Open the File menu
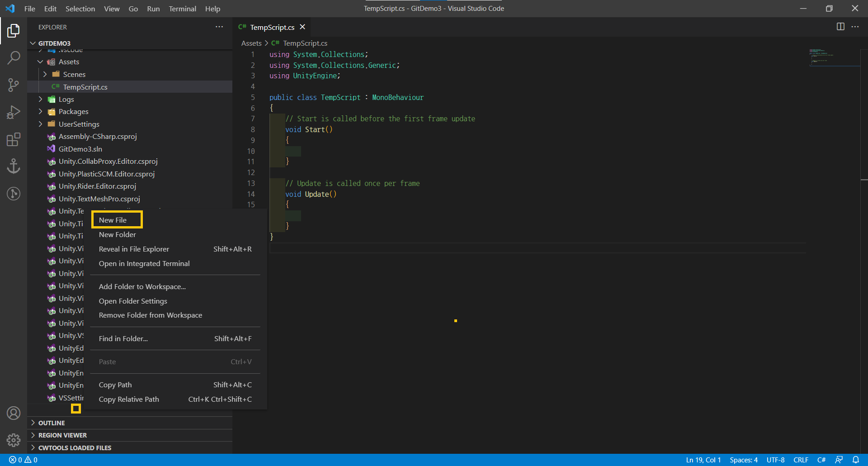868x466 pixels. (30, 9)
